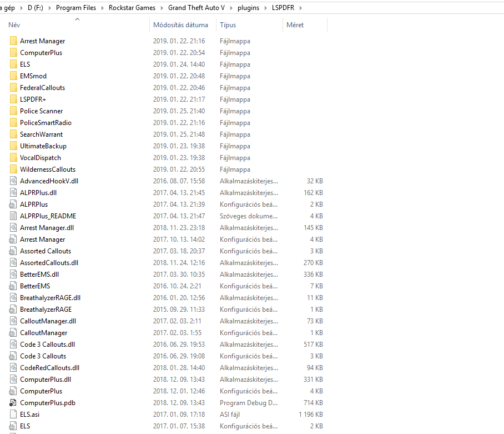Select the SearchWarrant folder icon

click(x=13, y=134)
